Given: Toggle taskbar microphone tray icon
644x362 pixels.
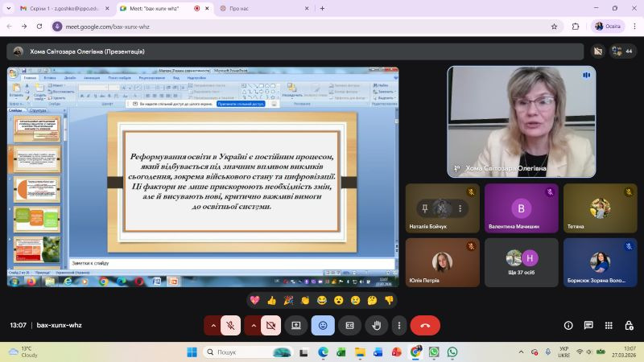Looking at the screenshot, I should click(548, 352).
